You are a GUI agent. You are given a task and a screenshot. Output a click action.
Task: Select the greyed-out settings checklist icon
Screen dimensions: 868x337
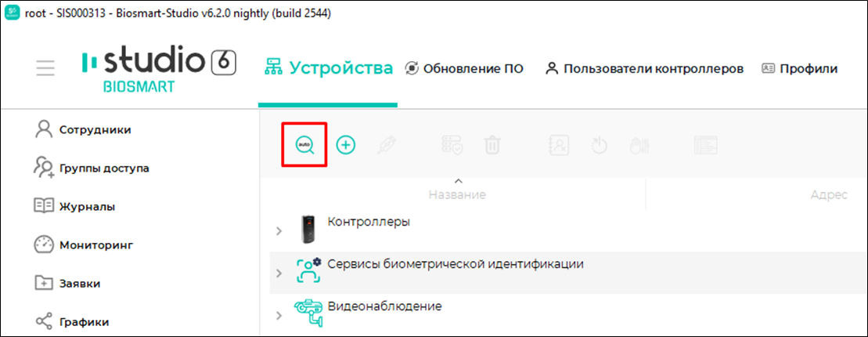coord(452,145)
